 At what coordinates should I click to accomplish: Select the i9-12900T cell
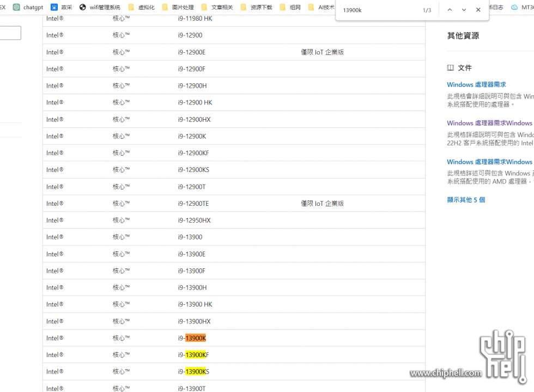click(191, 187)
